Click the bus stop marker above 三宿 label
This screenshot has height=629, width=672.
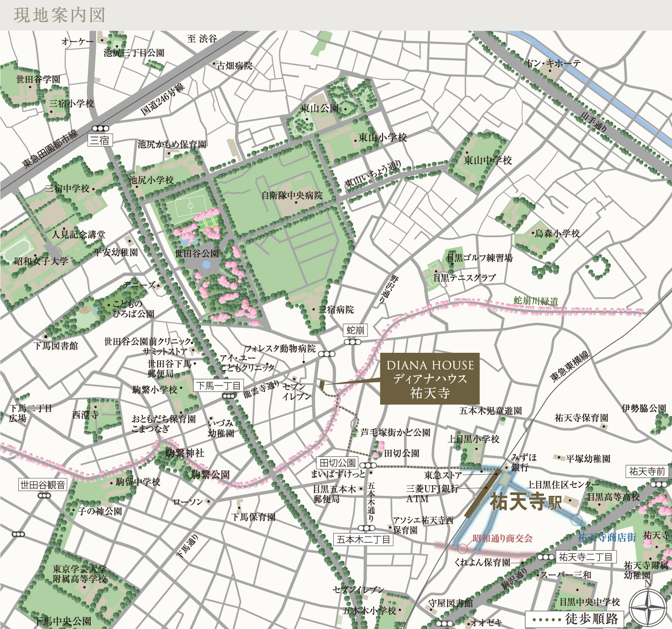100,129
